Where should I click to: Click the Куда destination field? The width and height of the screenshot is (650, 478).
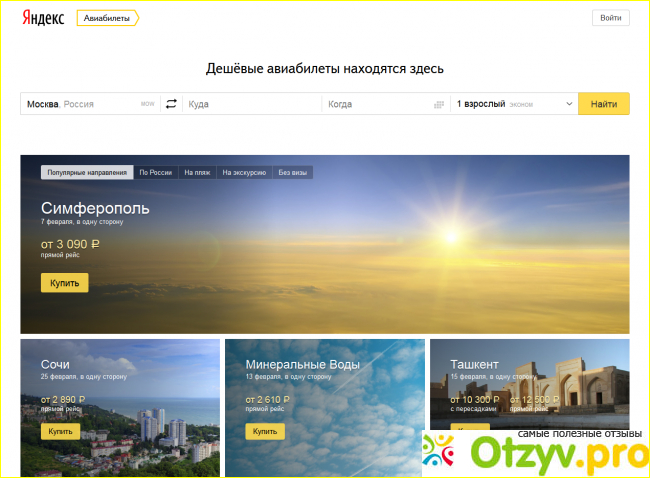pos(250,104)
